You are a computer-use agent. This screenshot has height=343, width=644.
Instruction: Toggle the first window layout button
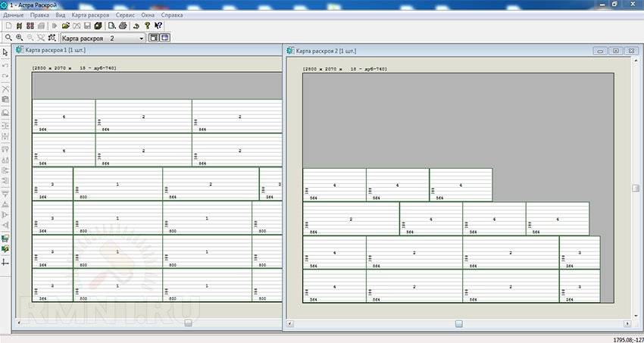[153, 38]
